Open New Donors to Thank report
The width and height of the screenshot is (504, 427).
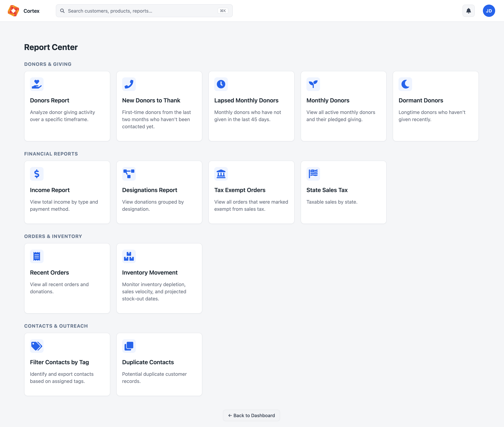[151, 100]
